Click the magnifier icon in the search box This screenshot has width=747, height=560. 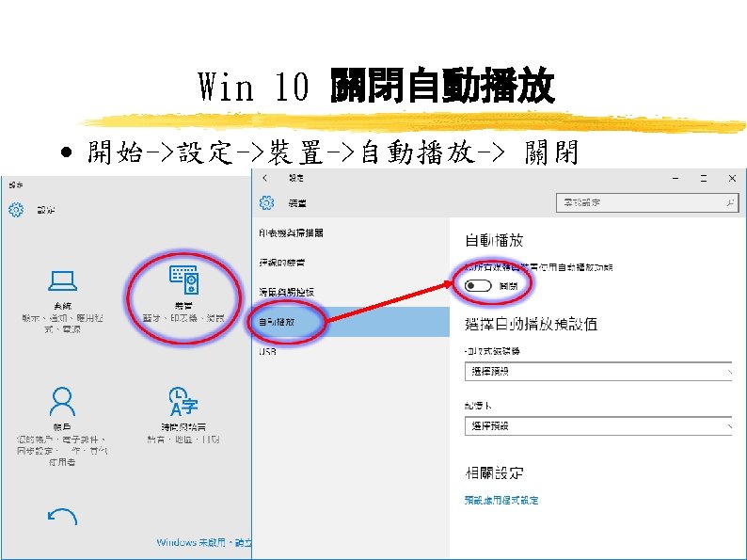(x=730, y=202)
